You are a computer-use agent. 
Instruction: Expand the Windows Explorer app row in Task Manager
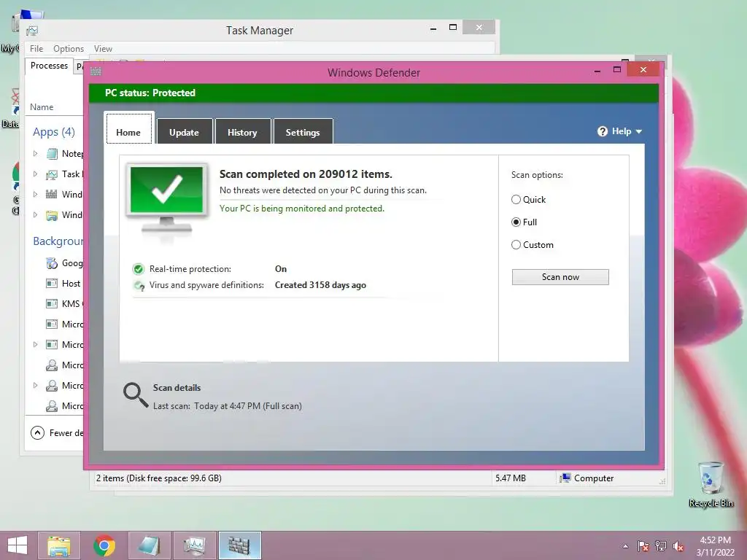[x=35, y=215]
